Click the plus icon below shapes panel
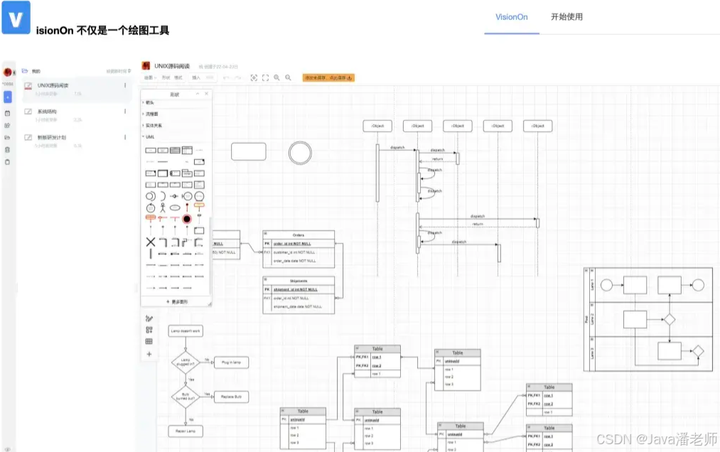 tap(149, 354)
